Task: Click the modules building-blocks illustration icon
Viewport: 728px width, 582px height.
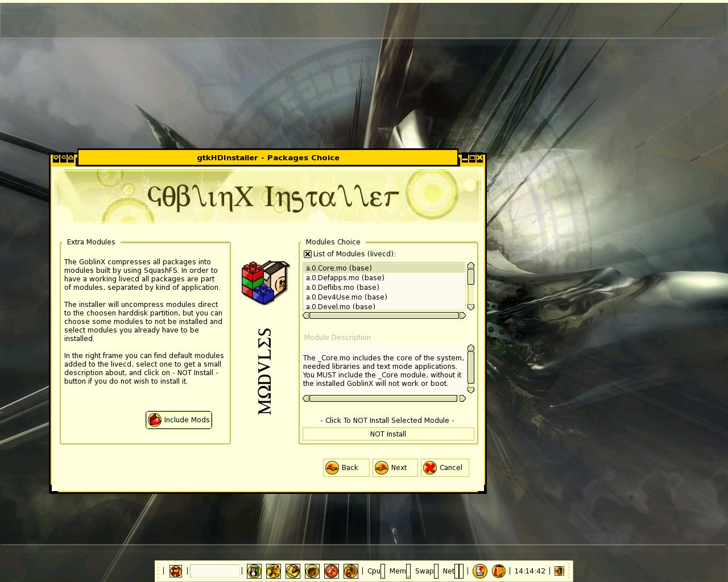Action: coord(265,282)
